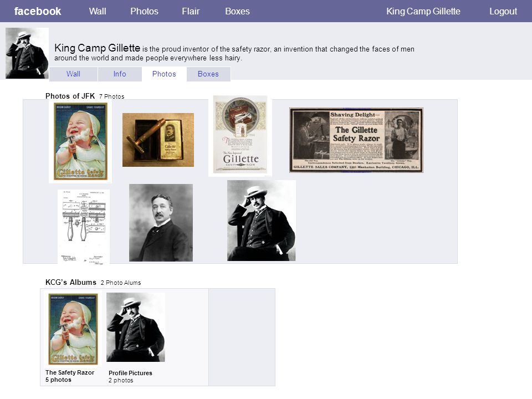
Task: Click the King Camp Gillette name link
Action: [423, 11]
